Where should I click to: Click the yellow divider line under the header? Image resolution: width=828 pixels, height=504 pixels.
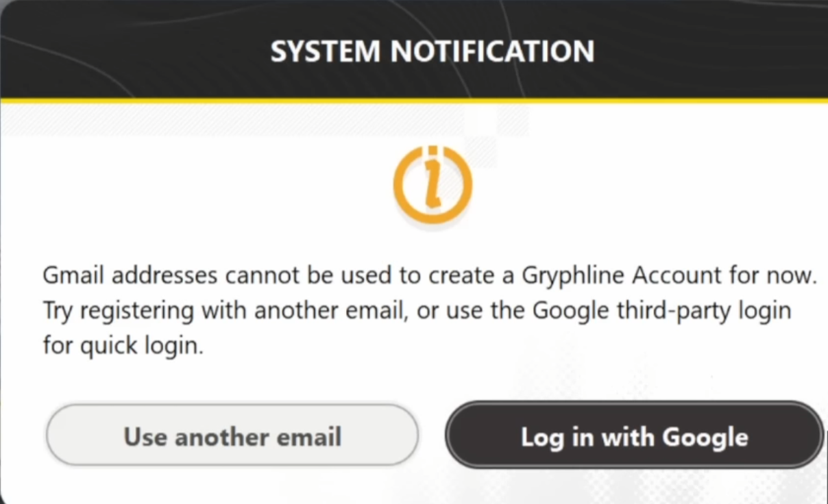414,101
